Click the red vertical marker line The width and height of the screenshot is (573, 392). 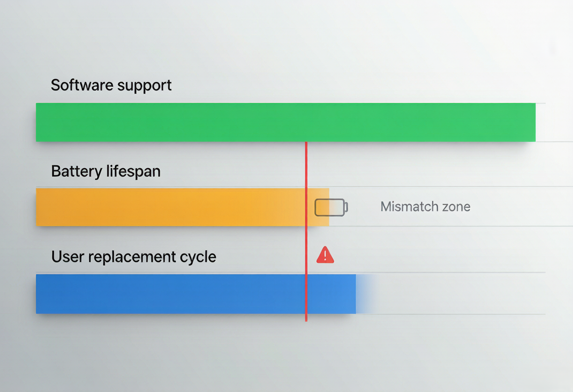coord(306,231)
